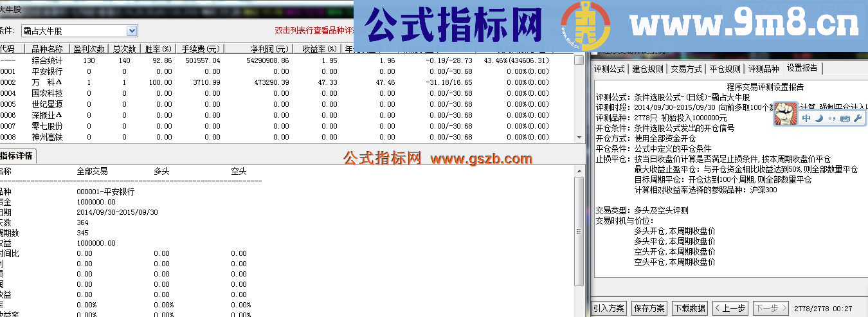868x317 pixels.
Task: Click the 多头 column heading in details
Action: coord(161,172)
